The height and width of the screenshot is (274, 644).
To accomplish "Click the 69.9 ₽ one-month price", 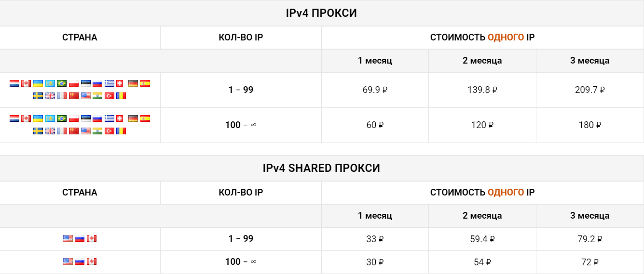I will pos(375,90).
